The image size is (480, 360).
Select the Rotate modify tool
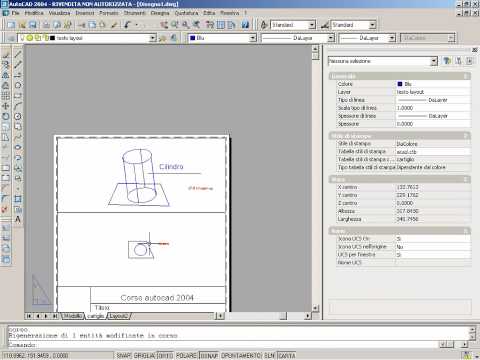click(x=6, y=116)
